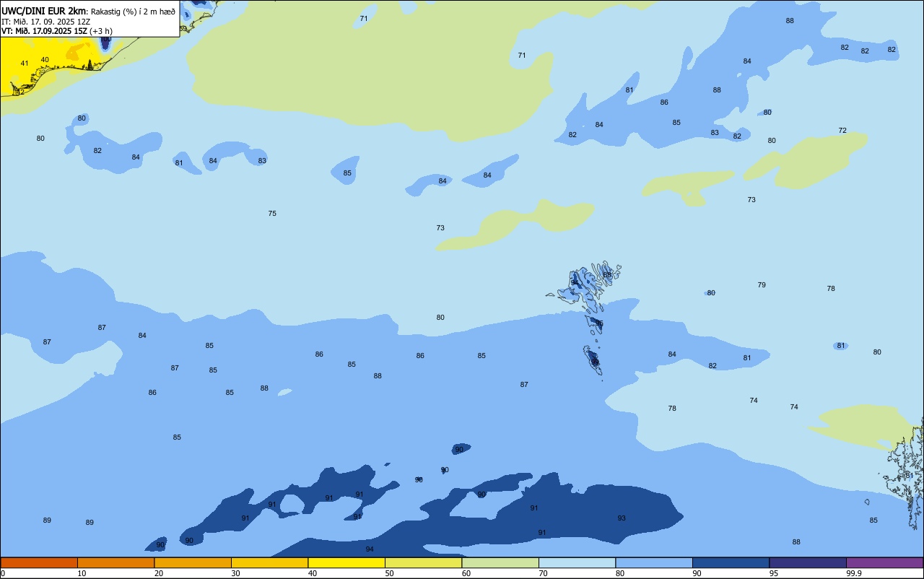Click the legend tick label "30"

pyautogui.click(x=235, y=573)
